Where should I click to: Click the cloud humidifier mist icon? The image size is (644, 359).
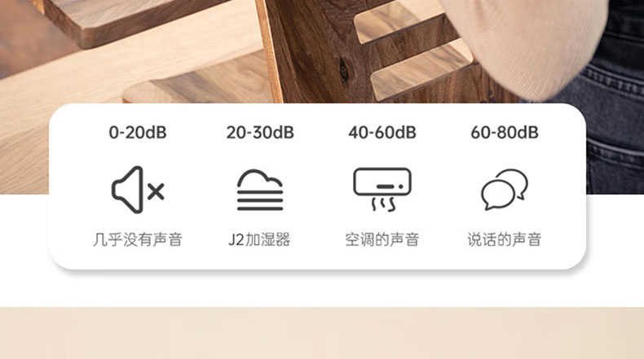coord(260,190)
